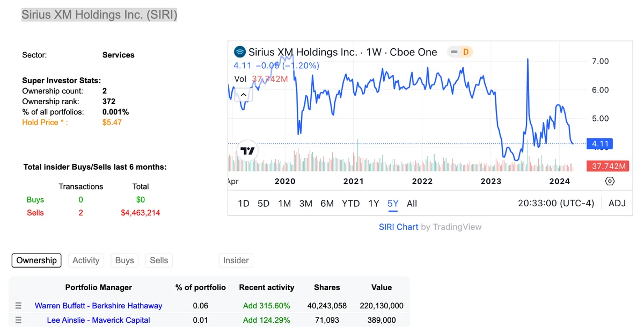Toggle ADJ adjusted-data option
The height and width of the screenshot is (332, 644).
click(617, 204)
